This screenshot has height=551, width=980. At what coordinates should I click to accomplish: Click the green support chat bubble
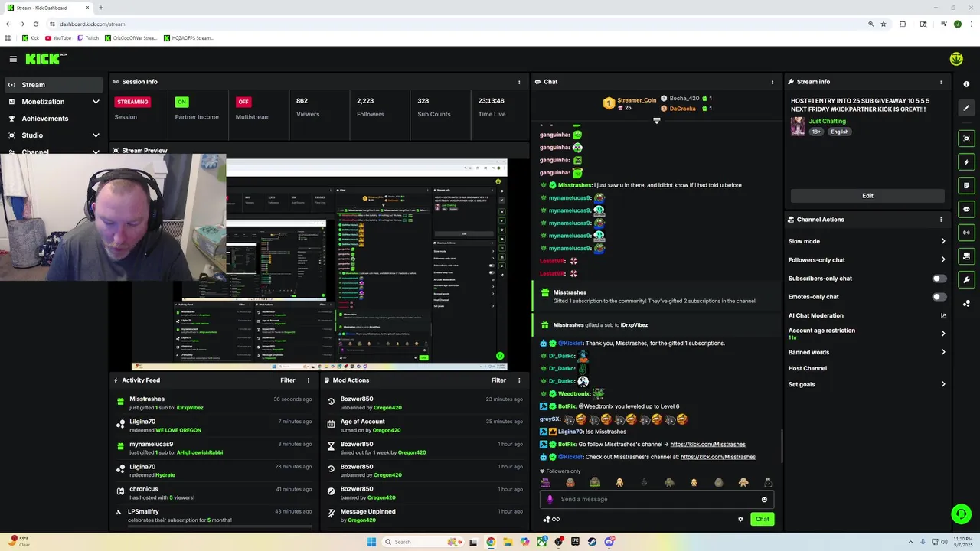coord(961,514)
